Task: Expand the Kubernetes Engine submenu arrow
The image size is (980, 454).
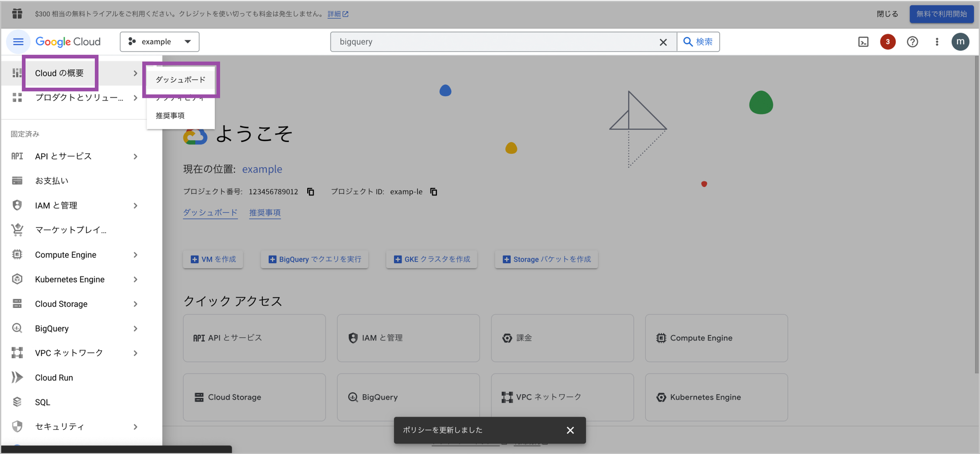Action: [x=135, y=279]
